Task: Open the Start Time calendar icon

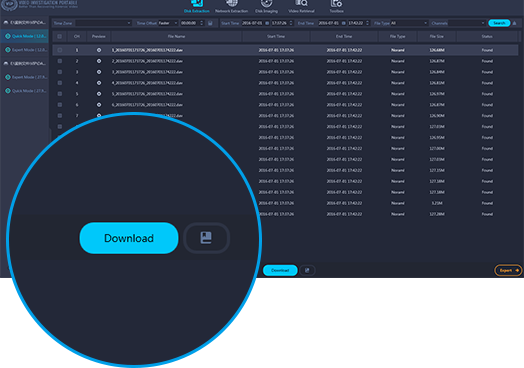Action: (267, 23)
